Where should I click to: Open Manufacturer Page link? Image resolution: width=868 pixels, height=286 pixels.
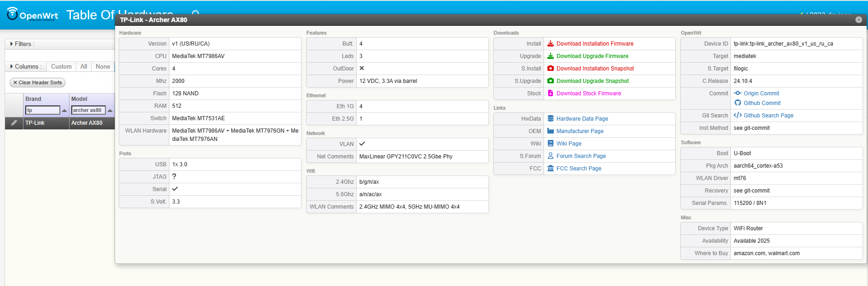tap(580, 131)
